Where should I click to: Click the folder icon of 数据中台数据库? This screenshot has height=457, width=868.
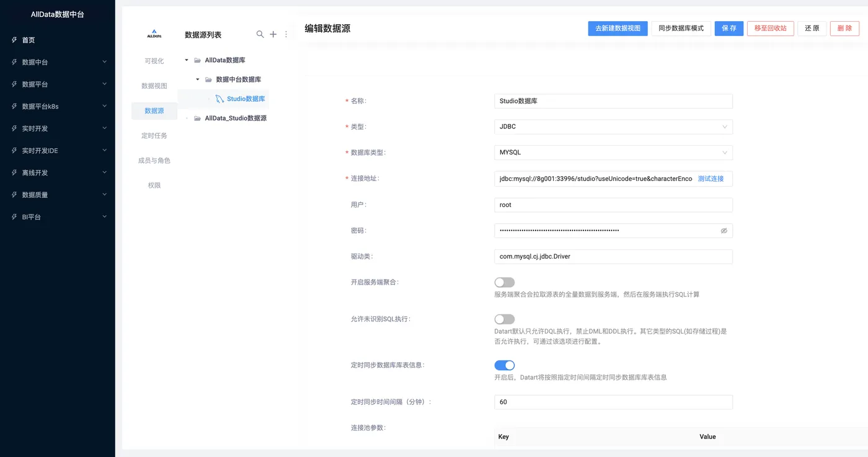[208, 79]
